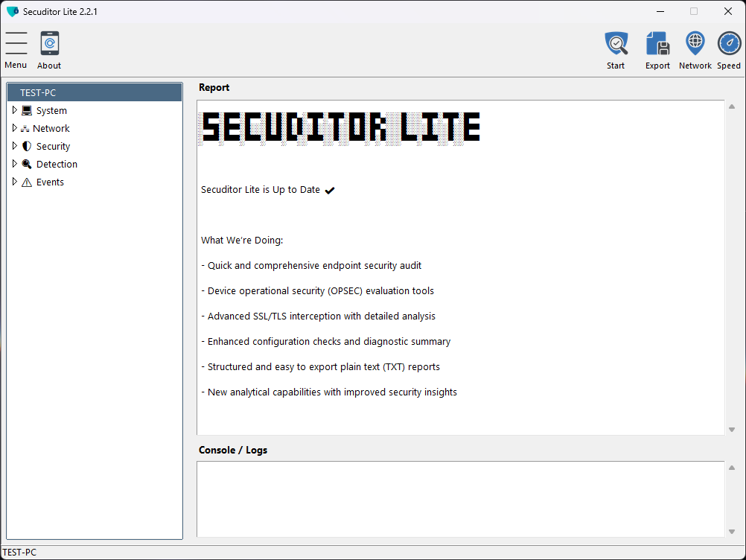
Task: Select the Events label in the tree
Action: [x=50, y=182]
